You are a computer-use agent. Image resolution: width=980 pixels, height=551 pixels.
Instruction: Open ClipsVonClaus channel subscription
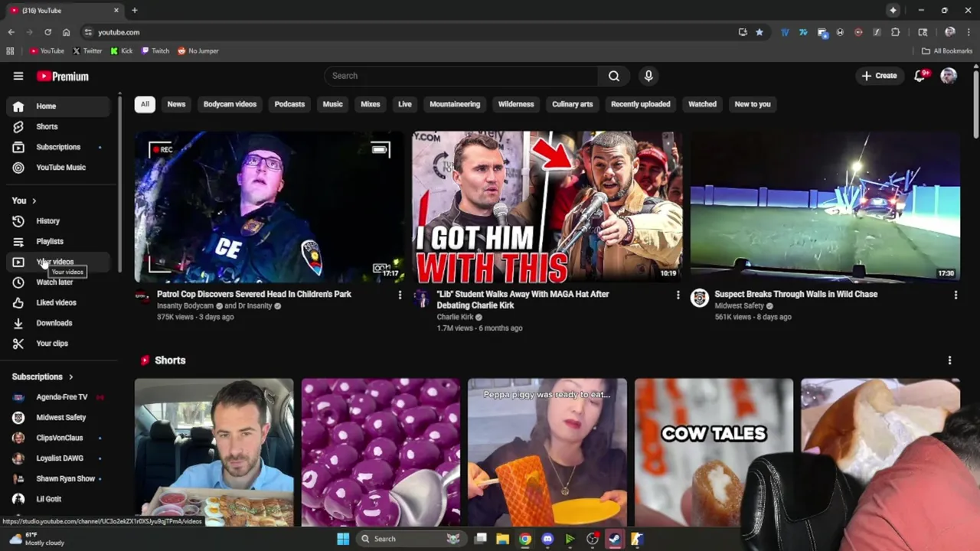click(x=58, y=438)
